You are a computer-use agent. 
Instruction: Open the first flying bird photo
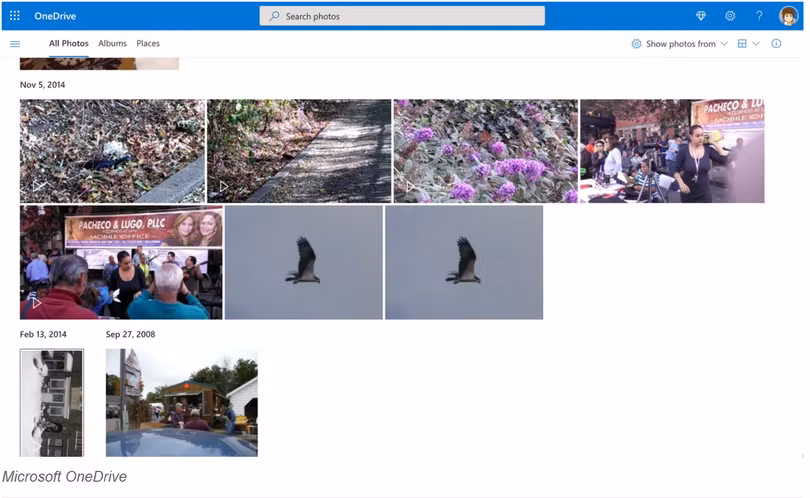pyautogui.click(x=303, y=262)
